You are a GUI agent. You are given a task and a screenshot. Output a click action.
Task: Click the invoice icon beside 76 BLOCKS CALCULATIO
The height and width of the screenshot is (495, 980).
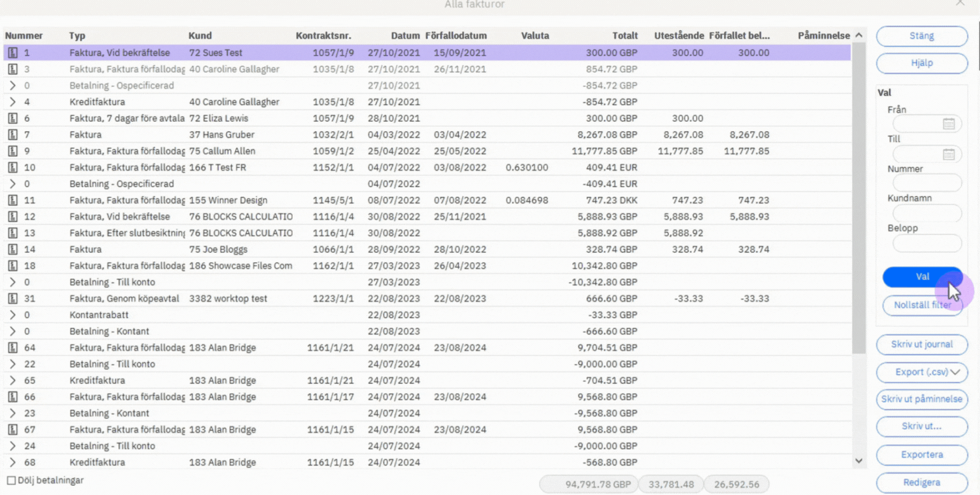point(13,216)
